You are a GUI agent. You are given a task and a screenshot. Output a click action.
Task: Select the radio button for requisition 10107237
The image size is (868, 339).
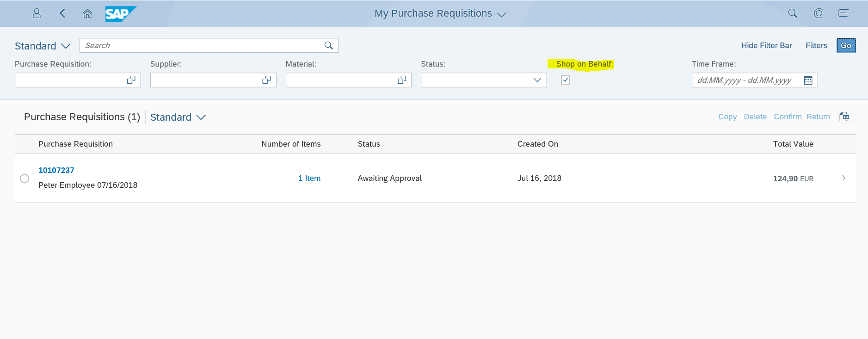[25, 179]
